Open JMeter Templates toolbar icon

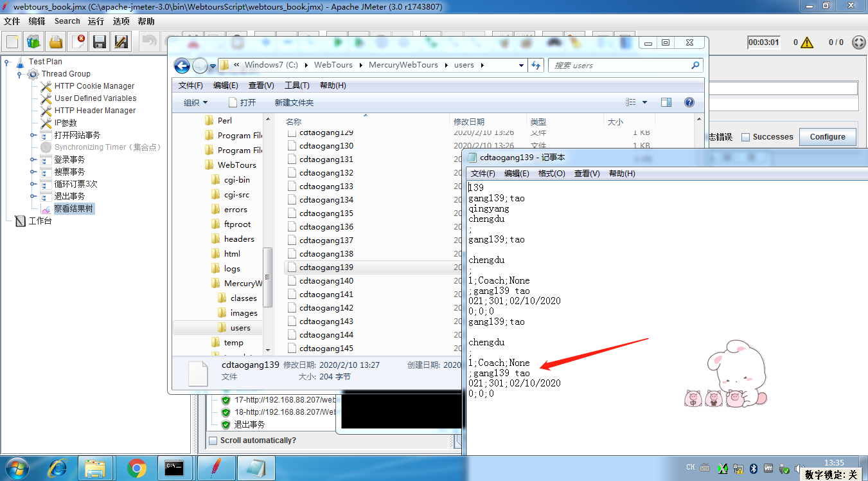(x=34, y=42)
